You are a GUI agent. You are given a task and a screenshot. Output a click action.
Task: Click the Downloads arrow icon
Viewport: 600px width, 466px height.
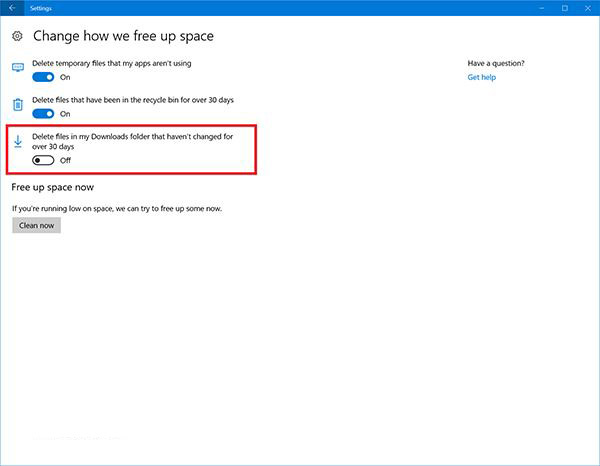tap(18, 142)
